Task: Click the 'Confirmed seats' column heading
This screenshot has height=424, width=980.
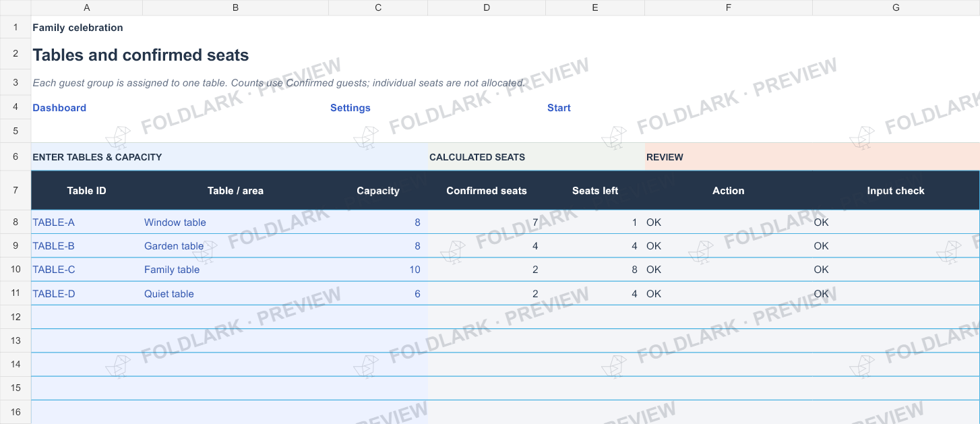Action: click(x=487, y=191)
